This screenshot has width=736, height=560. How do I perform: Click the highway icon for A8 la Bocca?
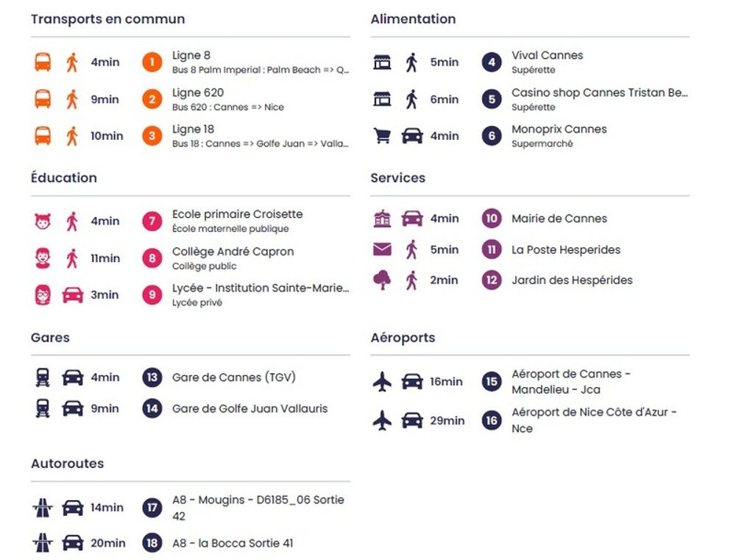pos(43,543)
